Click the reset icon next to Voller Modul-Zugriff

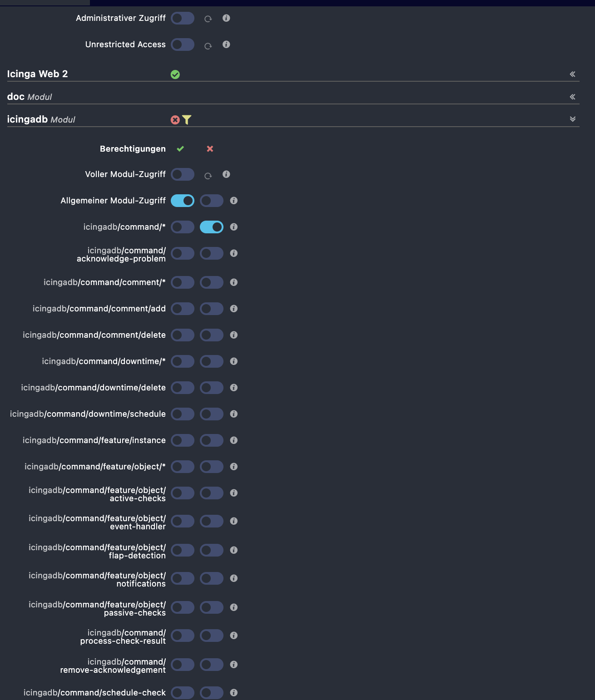pos(208,175)
